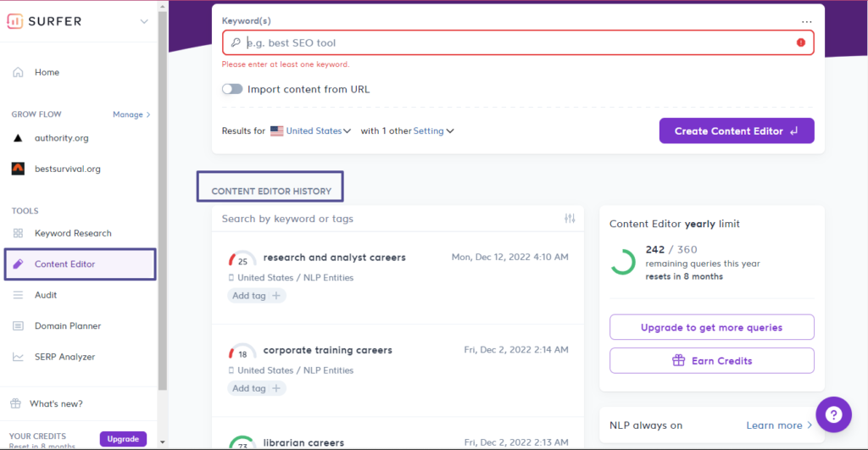Expand the other Setting dropdown
The height and width of the screenshot is (450, 868).
tap(433, 131)
